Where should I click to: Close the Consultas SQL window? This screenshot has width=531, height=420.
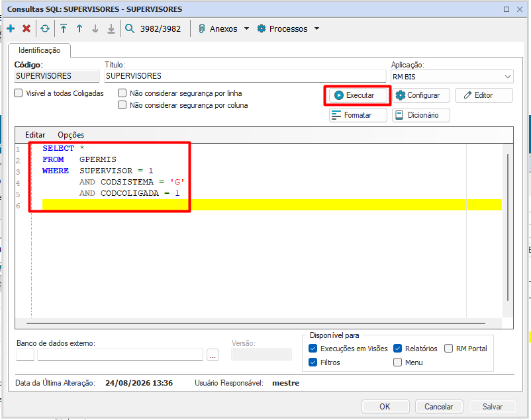click(520, 9)
